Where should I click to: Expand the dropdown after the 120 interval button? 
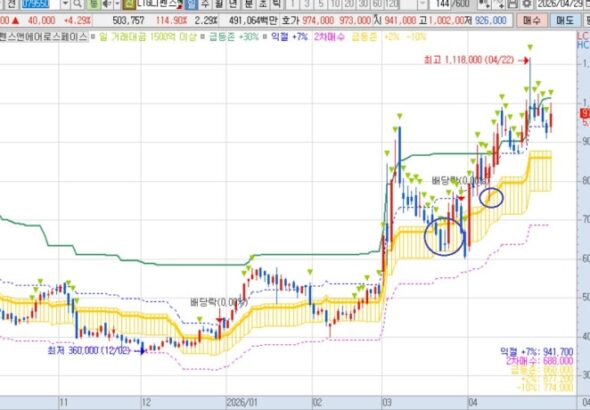[x=423, y=4]
